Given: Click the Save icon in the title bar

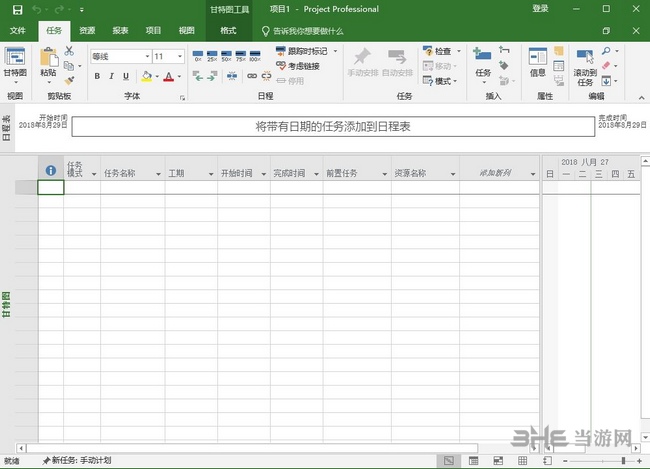Looking at the screenshot, I should coord(17,10).
